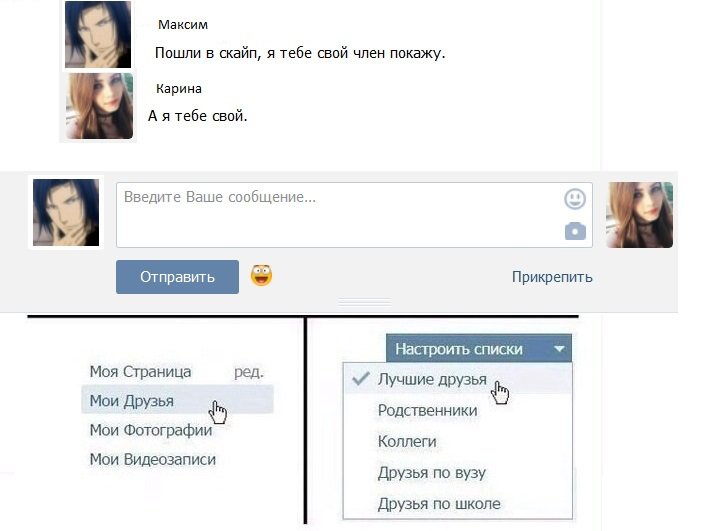Focus the Введите Ваше сообщение text field

click(354, 215)
